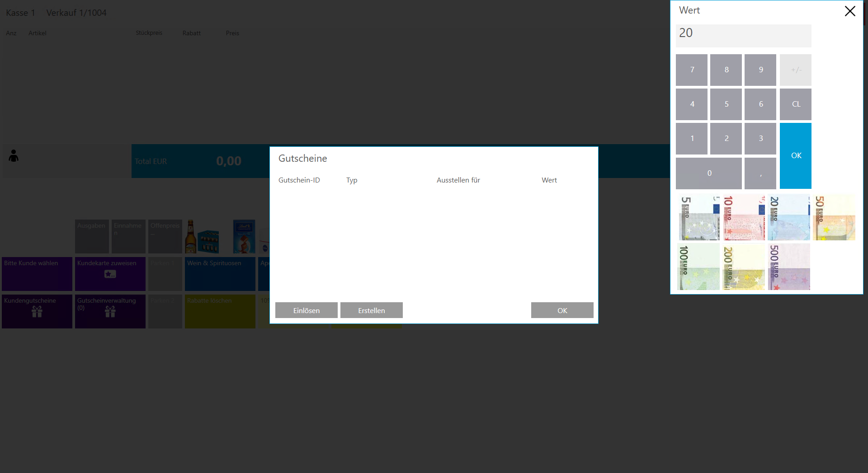Screen dimensions: 868x473
Task: Select the 10 Euro banknote
Action: 743,217
